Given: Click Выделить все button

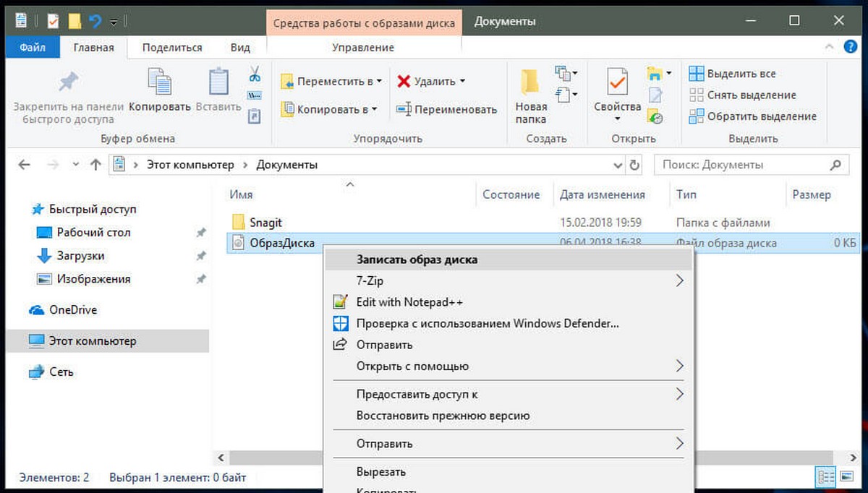Looking at the screenshot, I should [732, 74].
